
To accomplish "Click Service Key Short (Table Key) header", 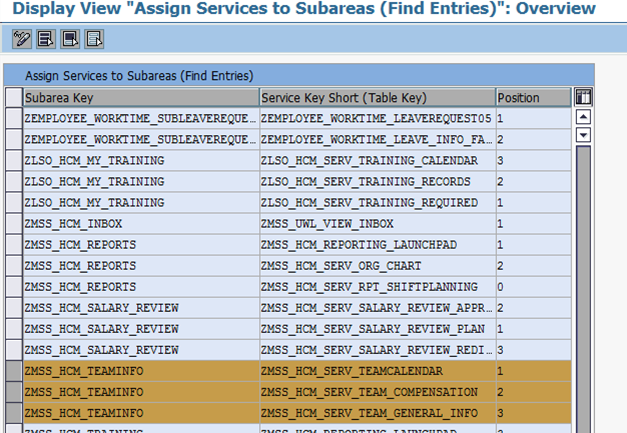I will [377, 98].
